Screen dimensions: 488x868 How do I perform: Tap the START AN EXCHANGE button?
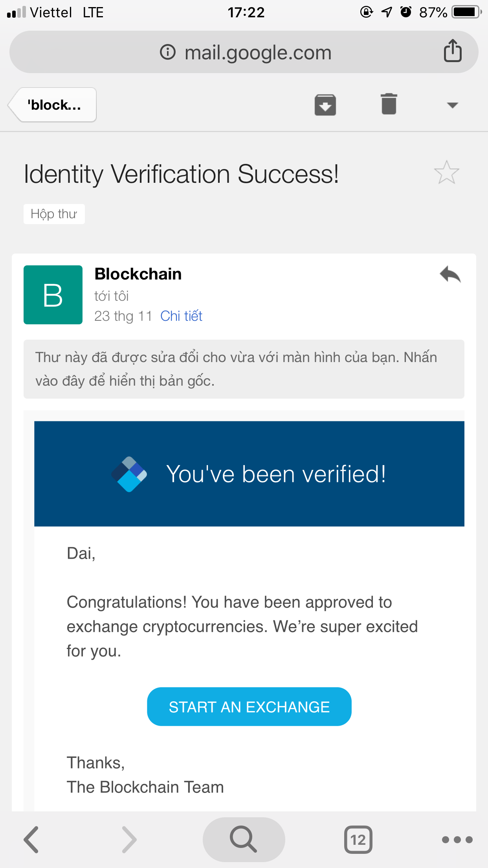[x=249, y=707]
